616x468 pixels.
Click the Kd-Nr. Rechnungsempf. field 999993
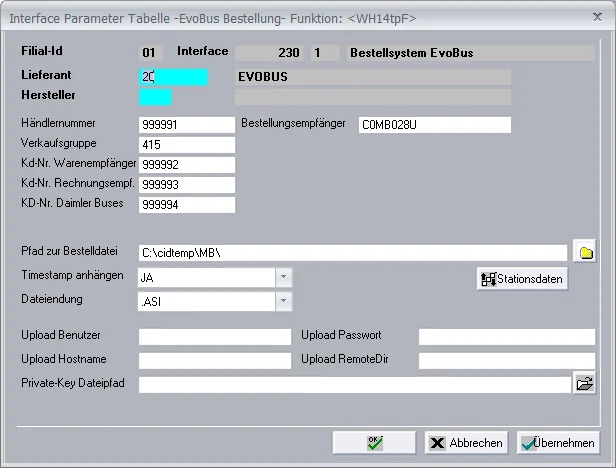click(187, 185)
